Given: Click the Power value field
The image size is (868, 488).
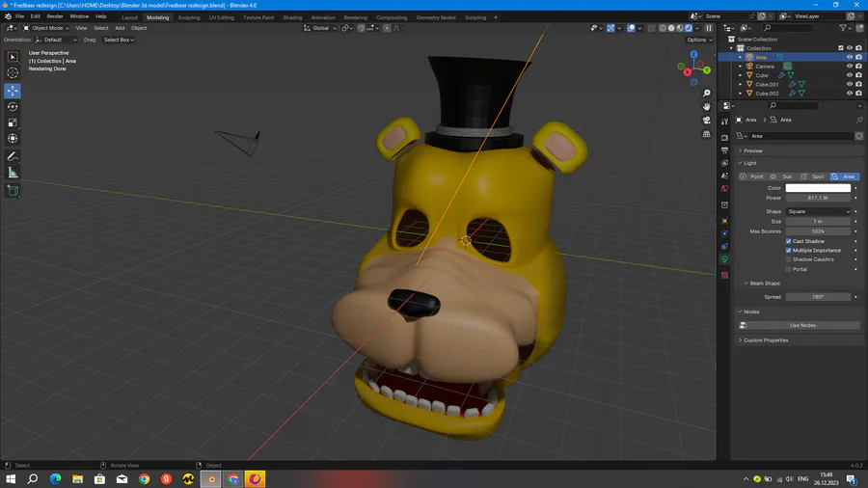Looking at the screenshot, I should pos(818,198).
